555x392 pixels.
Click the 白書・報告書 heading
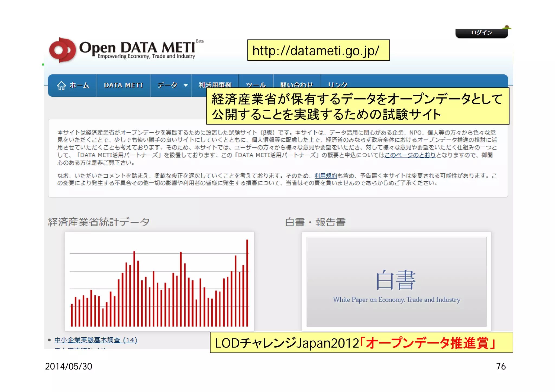coord(315,222)
